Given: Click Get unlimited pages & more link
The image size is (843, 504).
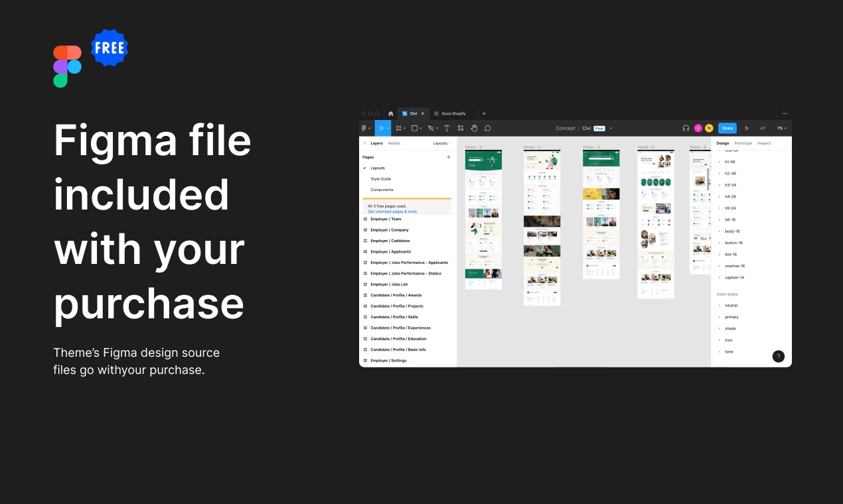Looking at the screenshot, I should 392,212.
